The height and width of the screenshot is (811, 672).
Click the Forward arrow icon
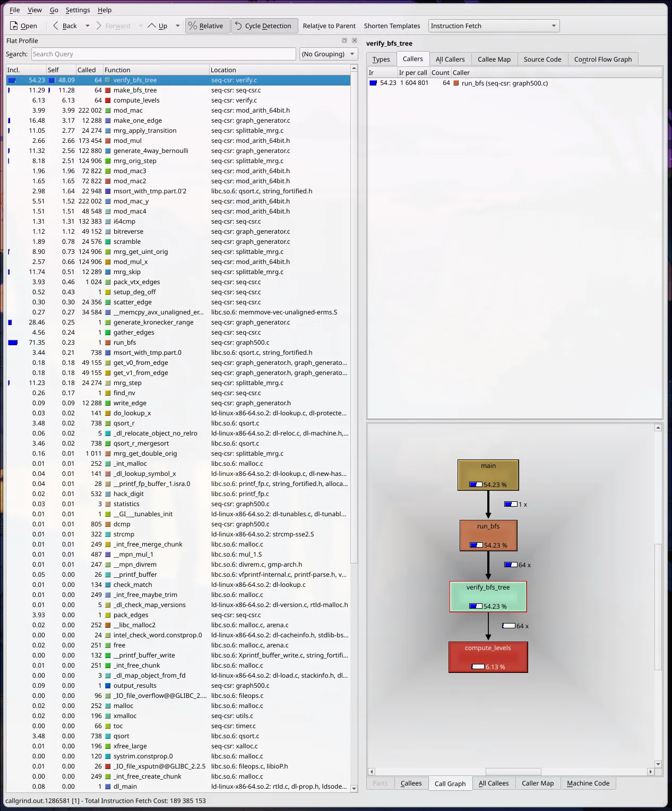99,25
